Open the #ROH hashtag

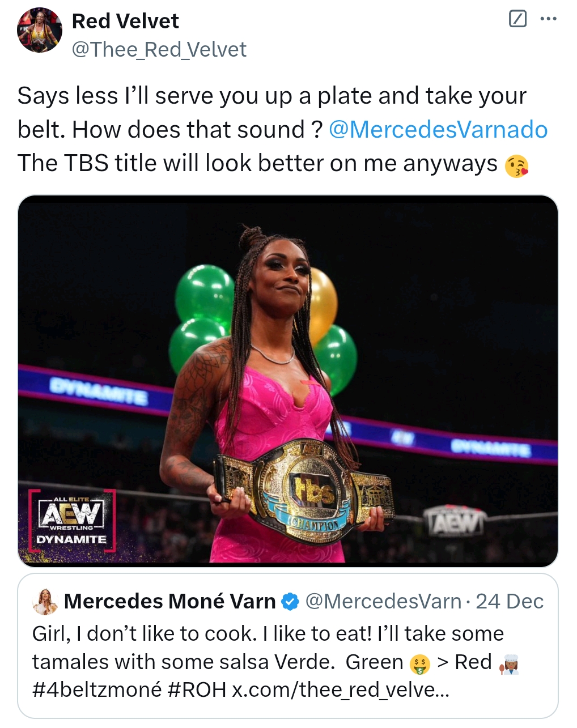point(197,690)
